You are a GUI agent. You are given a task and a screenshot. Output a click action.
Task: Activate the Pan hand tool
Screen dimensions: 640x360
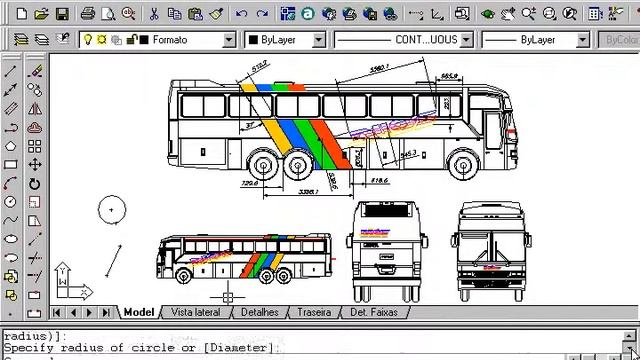508,14
